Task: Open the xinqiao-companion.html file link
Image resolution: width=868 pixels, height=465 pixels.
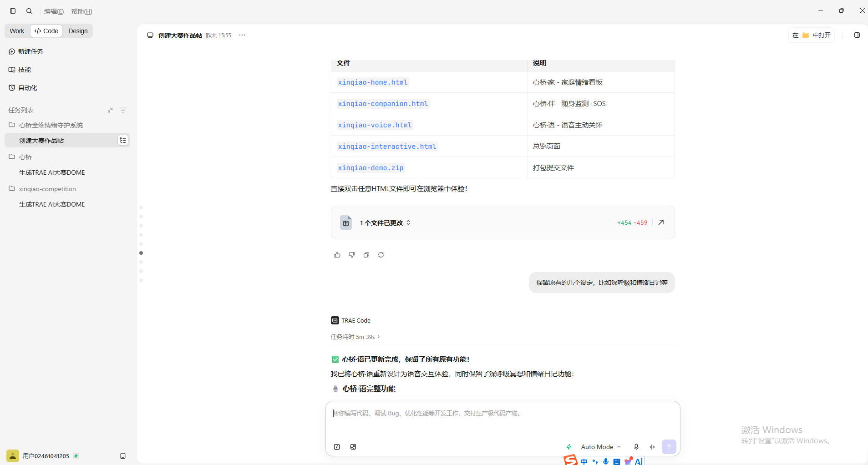Action: (383, 104)
